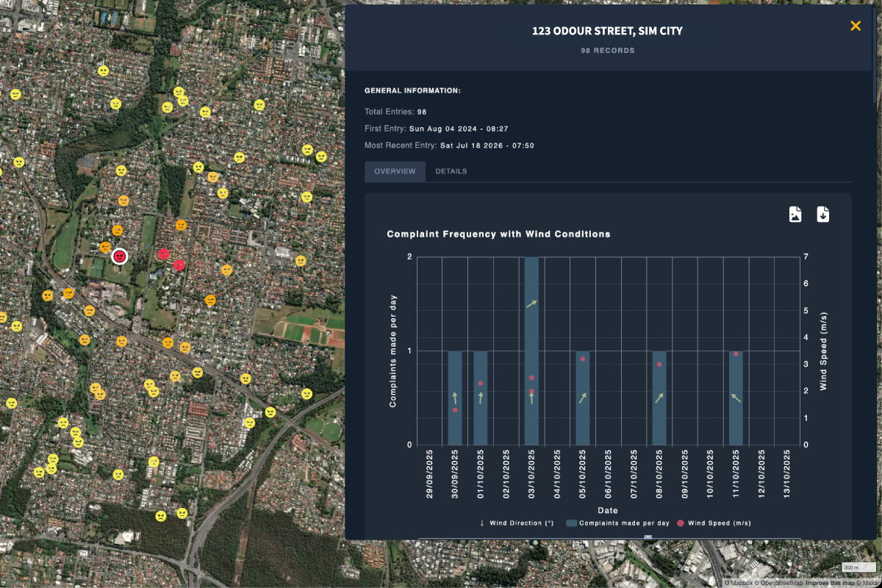The image size is (882, 588).
Task: Toggle Complaints made per day legend entry
Action: pos(617,523)
